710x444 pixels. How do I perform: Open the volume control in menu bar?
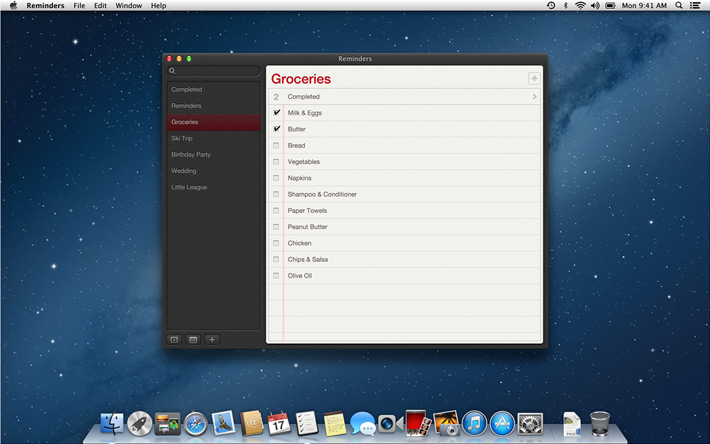(595, 6)
